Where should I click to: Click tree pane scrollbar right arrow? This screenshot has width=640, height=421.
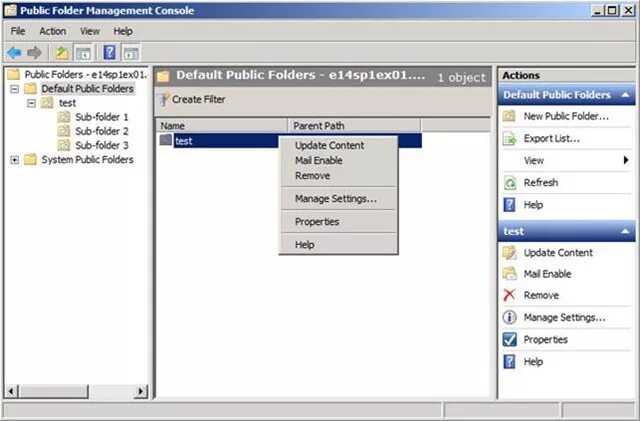point(141,391)
